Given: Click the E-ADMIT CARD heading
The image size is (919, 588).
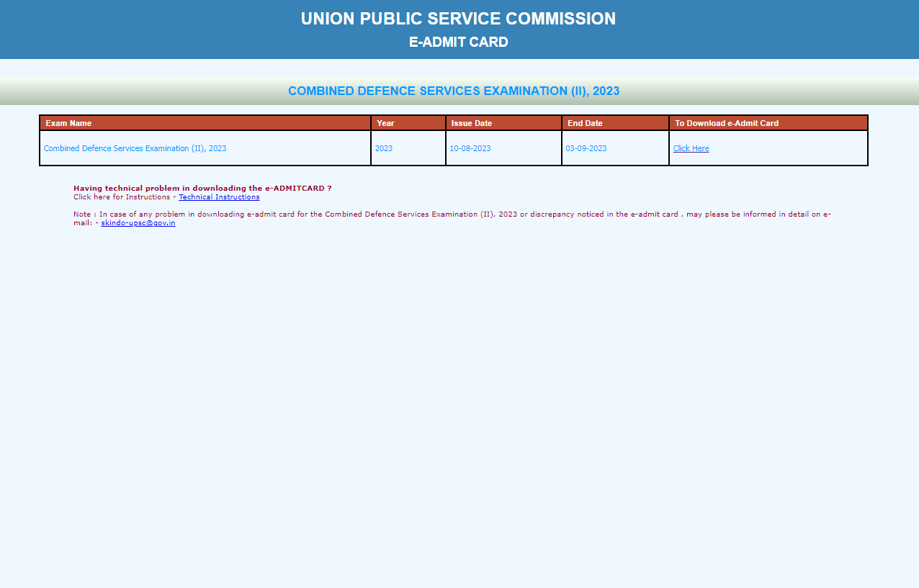Looking at the screenshot, I should point(459,42).
